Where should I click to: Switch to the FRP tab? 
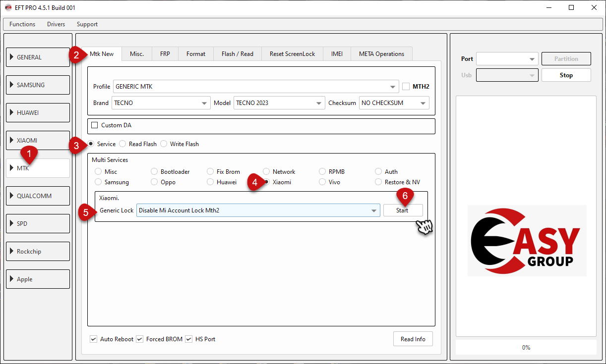[x=165, y=54]
